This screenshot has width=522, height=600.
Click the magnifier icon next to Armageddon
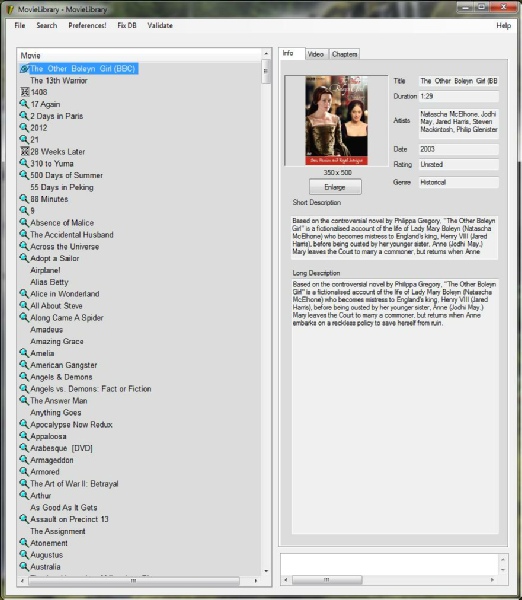pyautogui.click(x=24, y=460)
